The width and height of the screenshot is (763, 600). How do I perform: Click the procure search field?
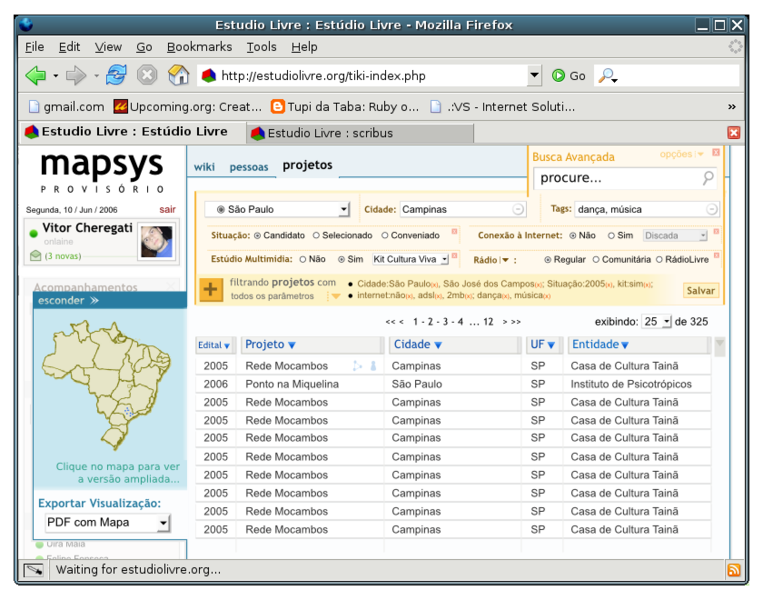[x=618, y=178]
